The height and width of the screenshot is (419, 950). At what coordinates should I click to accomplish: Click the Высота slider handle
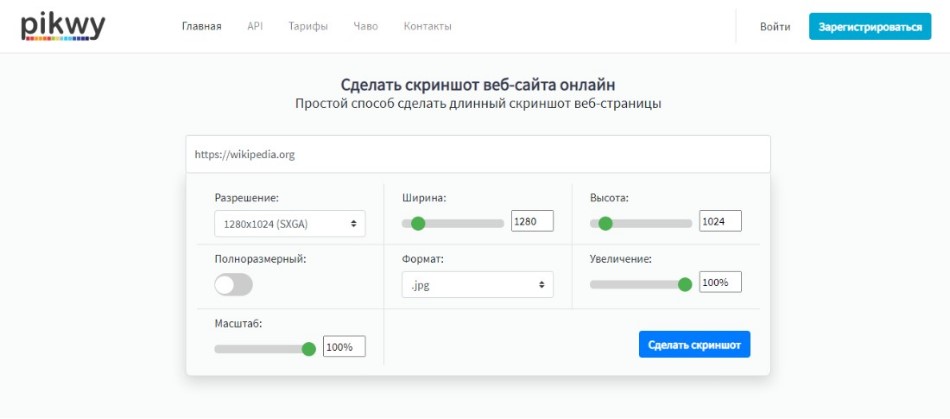(605, 223)
